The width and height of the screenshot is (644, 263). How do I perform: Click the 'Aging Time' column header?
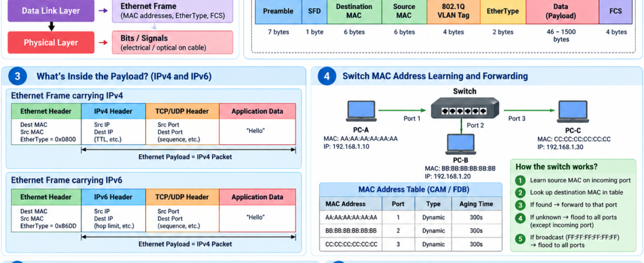pyautogui.click(x=476, y=204)
